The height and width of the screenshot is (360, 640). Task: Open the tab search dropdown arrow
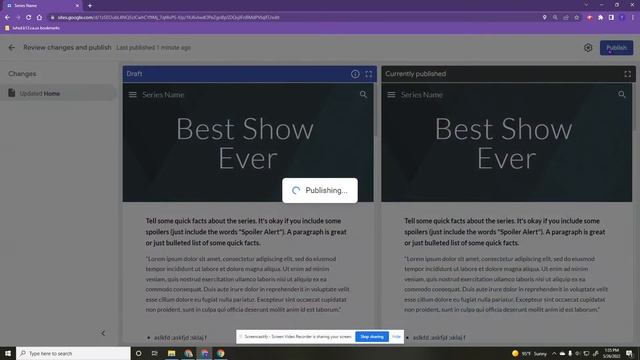(586, 5)
